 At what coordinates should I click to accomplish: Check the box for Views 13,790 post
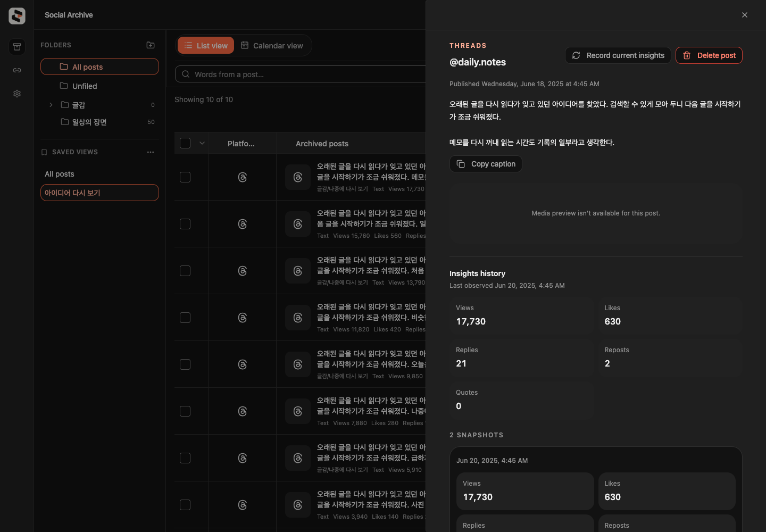185,271
